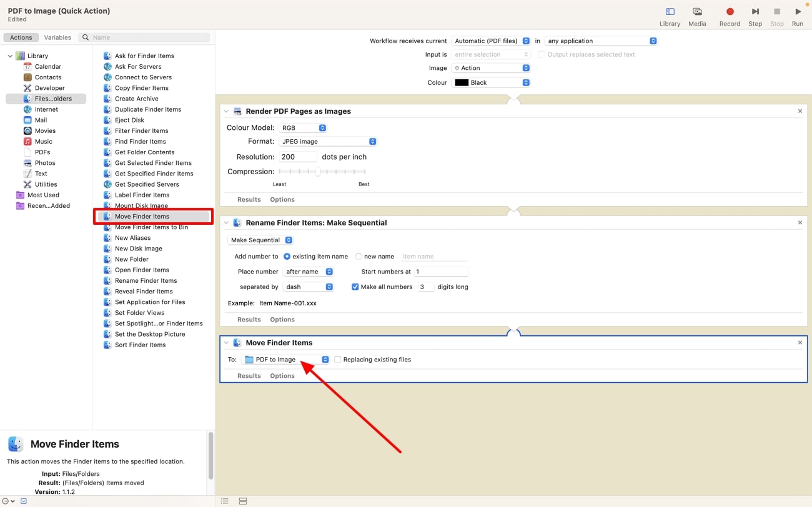Select Photos category
The image size is (812, 507).
pos(44,162)
